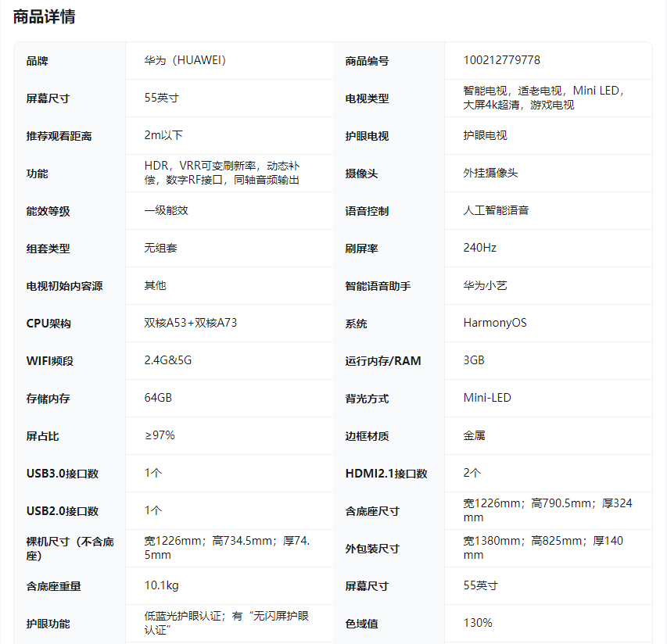
Task: Select the 130% color gamut value
Action: [478, 623]
